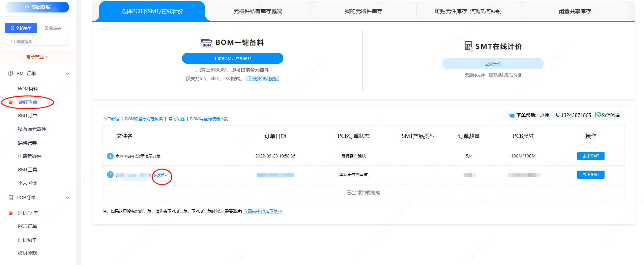The width and height of the screenshot is (644, 265).
Task: Click the BOM document icon beside BOM一键备料
Action: coord(207,43)
